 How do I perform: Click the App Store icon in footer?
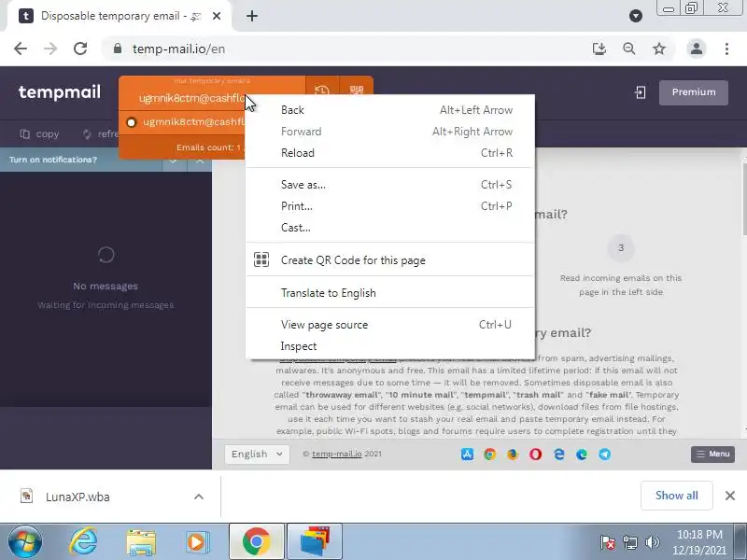[467, 455]
